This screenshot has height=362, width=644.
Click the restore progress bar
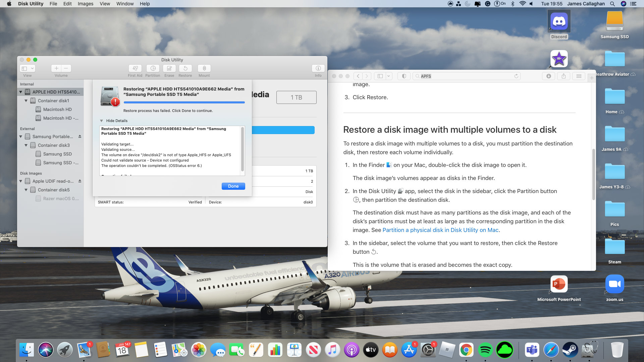point(184,102)
